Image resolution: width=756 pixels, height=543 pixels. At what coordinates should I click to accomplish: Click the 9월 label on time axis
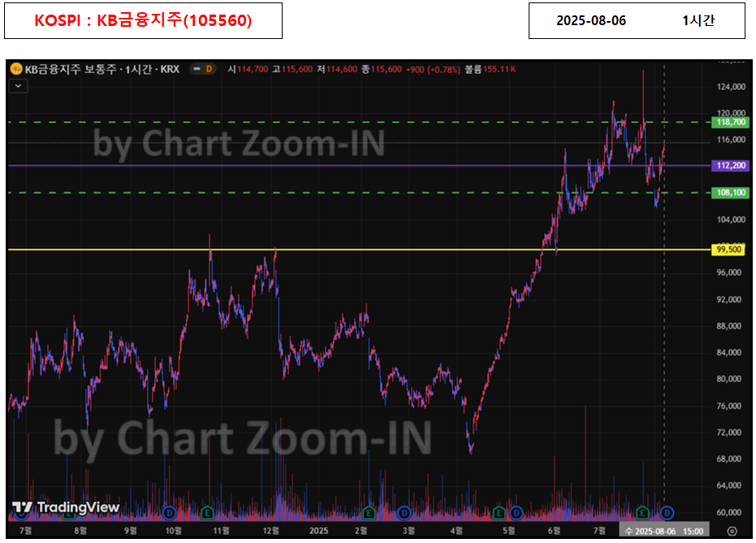(x=131, y=531)
